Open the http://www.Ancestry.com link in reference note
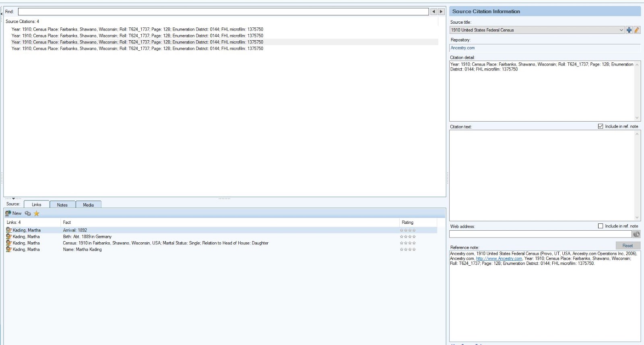 click(x=499, y=258)
